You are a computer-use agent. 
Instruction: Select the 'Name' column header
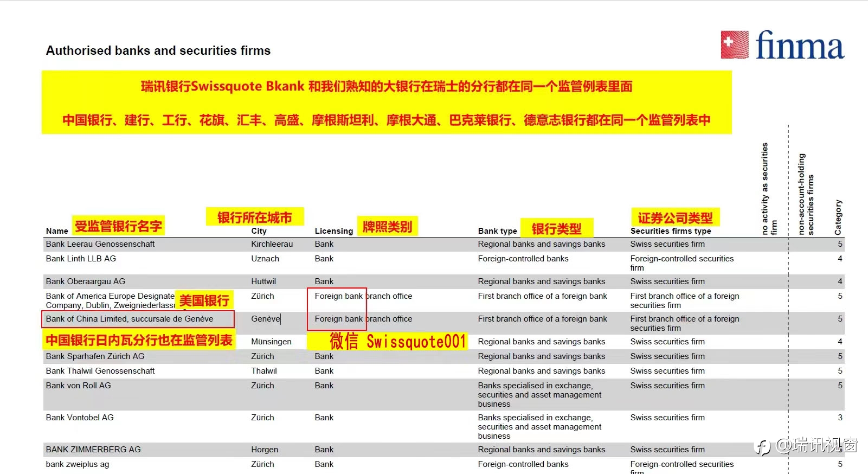click(57, 231)
